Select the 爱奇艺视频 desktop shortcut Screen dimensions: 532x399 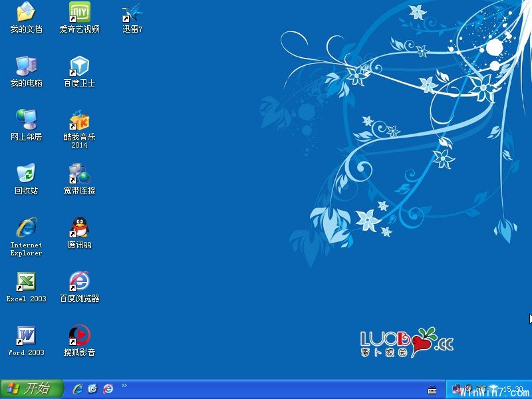coord(80,13)
